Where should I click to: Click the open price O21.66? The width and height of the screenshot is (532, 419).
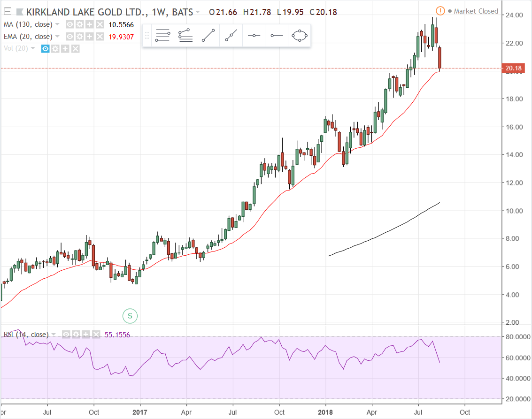tap(223, 12)
